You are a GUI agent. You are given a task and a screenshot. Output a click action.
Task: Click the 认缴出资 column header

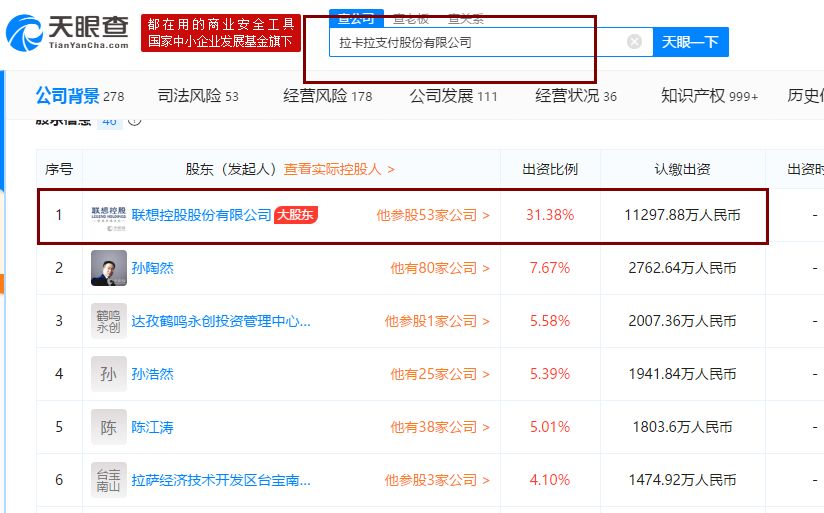coord(682,169)
